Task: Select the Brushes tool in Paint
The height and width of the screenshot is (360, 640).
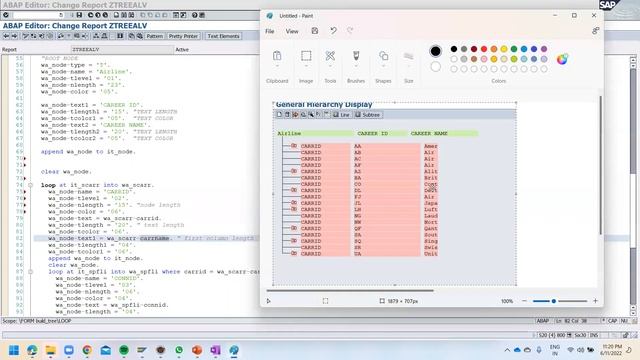Action: coord(356,56)
